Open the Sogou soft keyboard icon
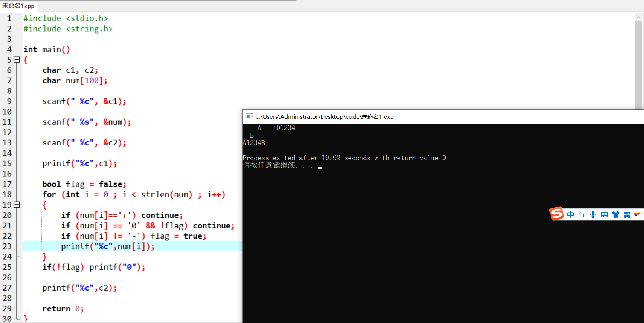This screenshot has width=644, height=323. pos(604,214)
